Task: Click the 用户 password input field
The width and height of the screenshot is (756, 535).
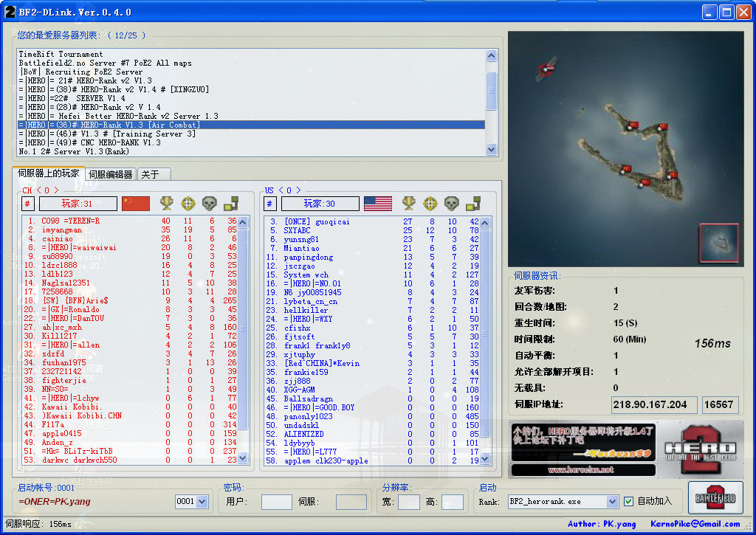Action: (x=277, y=502)
